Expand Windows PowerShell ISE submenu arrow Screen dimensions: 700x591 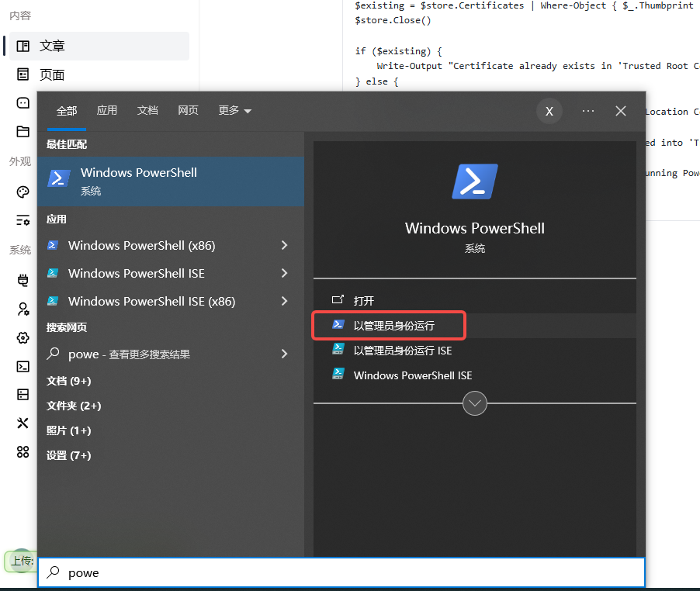click(x=284, y=273)
